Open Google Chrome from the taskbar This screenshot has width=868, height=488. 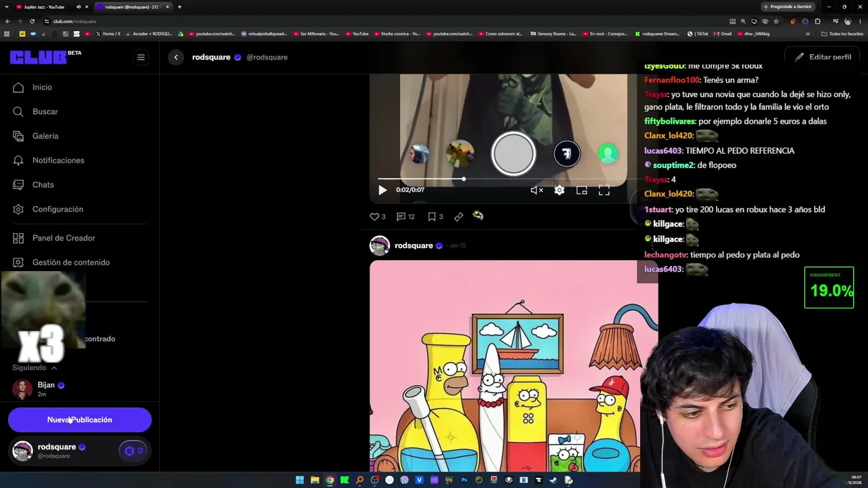click(x=330, y=480)
